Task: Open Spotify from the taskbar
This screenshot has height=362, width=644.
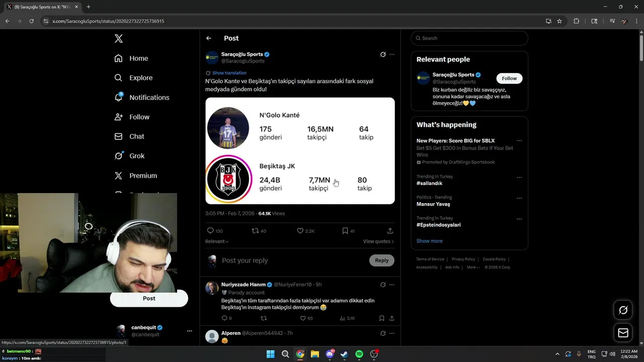Action: click(359, 354)
